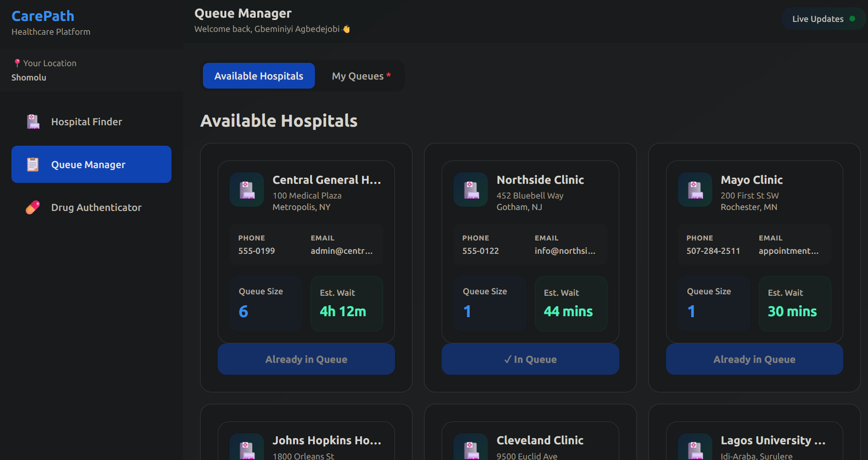Click email info@northsi...
868x460 pixels.
coord(565,251)
